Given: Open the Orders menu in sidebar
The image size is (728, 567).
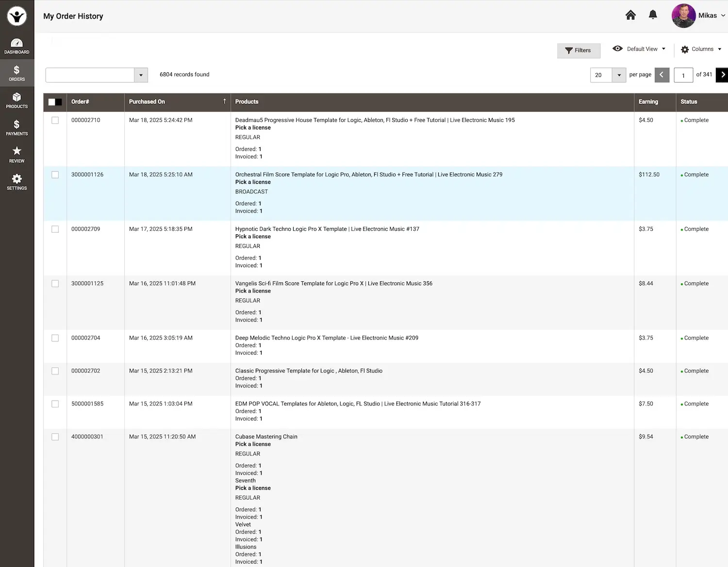Looking at the screenshot, I should pyautogui.click(x=17, y=73).
